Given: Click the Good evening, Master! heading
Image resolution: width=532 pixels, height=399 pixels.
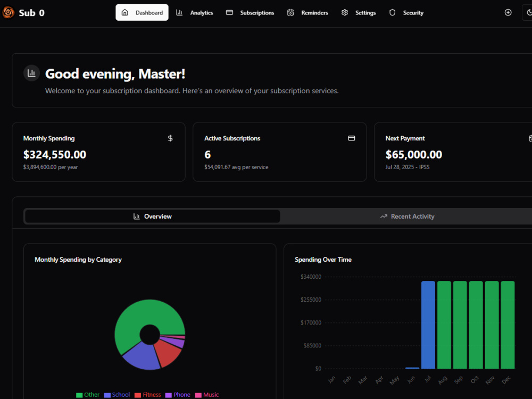Looking at the screenshot, I should [x=115, y=74].
